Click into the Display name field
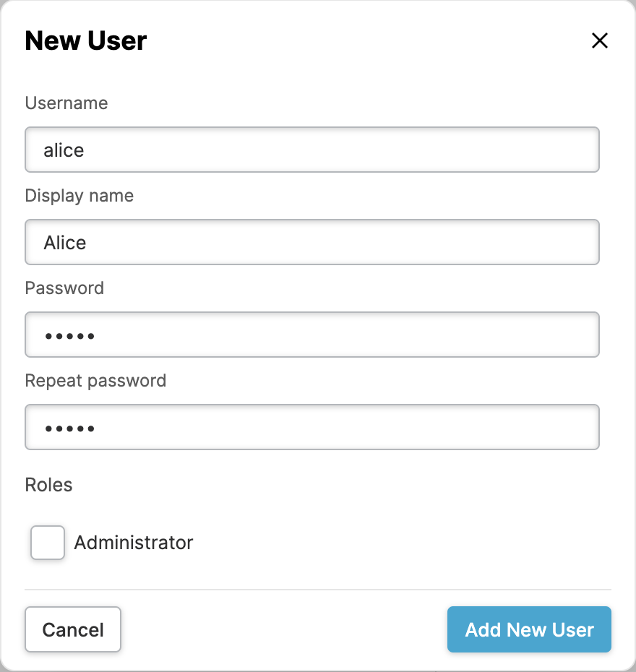 [x=312, y=243]
